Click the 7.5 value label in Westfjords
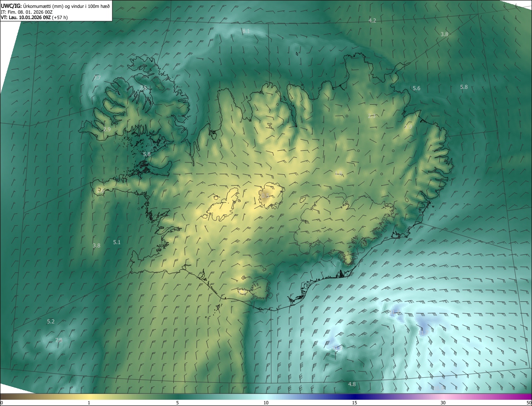This screenshot has height=406, width=532. (x=143, y=88)
